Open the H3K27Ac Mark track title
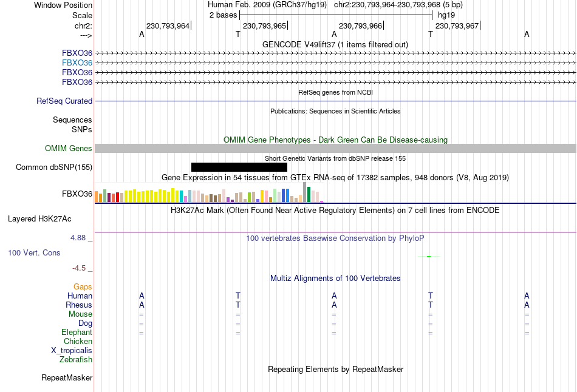This screenshot has width=577, height=392. (335, 211)
